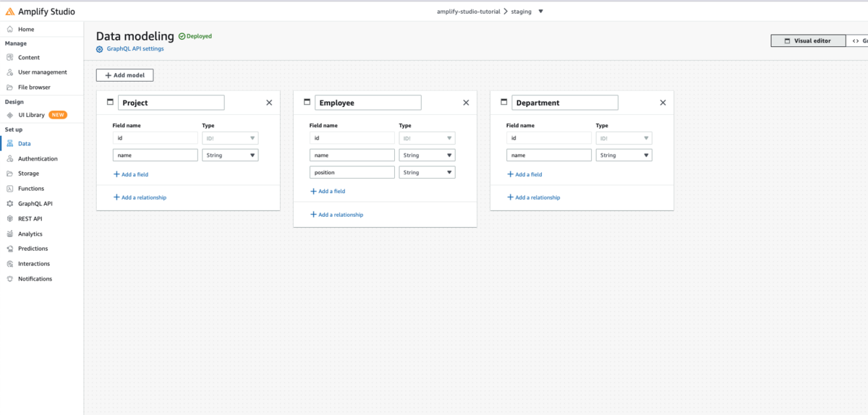Viewport: 868px width, 415px height.
Task: Open the Department id type dropdown
Action: [624, 138]
